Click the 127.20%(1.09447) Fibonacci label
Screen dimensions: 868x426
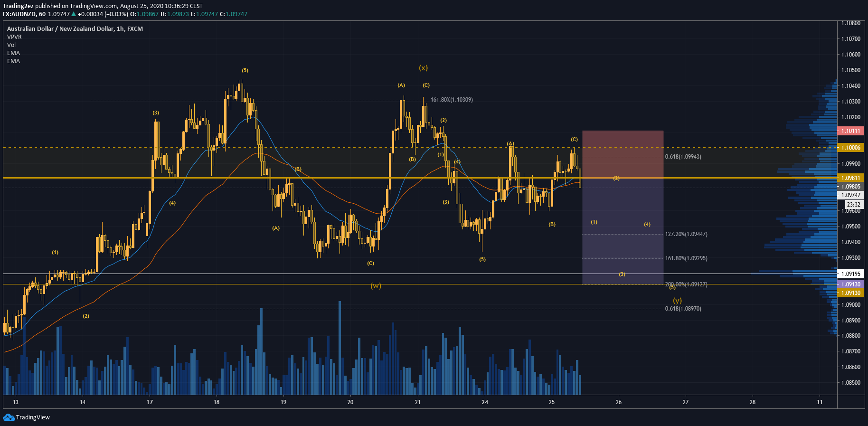point(686,234)
